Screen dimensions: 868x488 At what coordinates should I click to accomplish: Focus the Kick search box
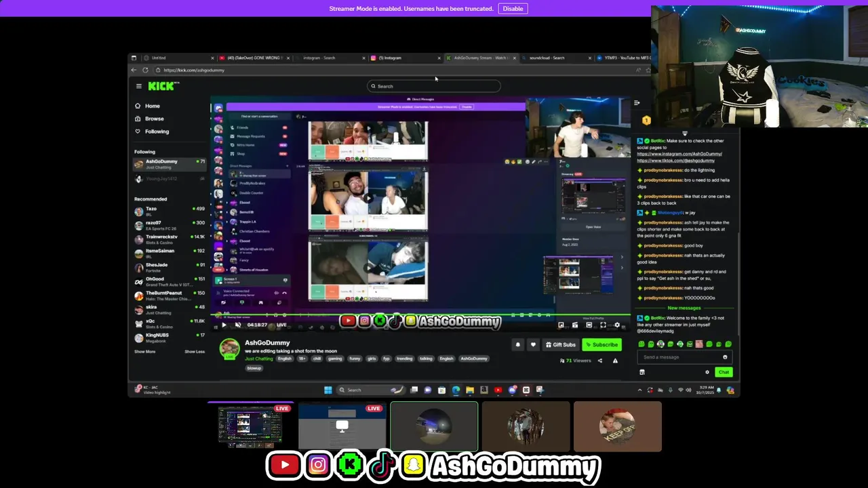[x=434, y=86]
